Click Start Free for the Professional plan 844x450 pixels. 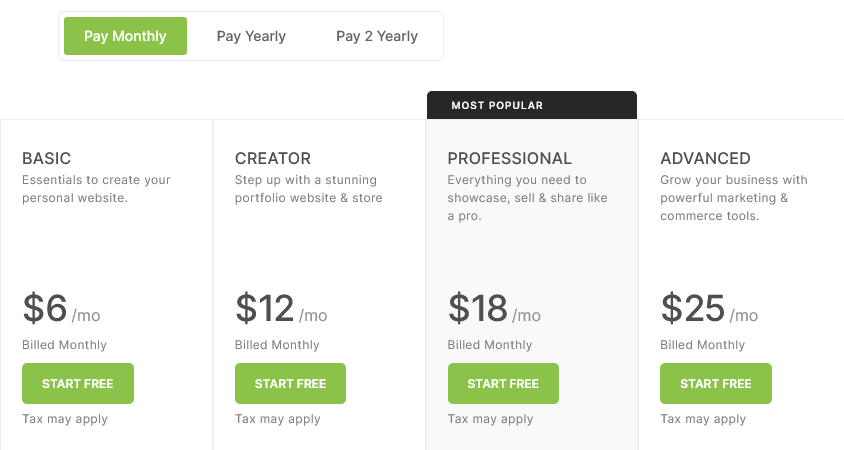[x=503, y=384]
